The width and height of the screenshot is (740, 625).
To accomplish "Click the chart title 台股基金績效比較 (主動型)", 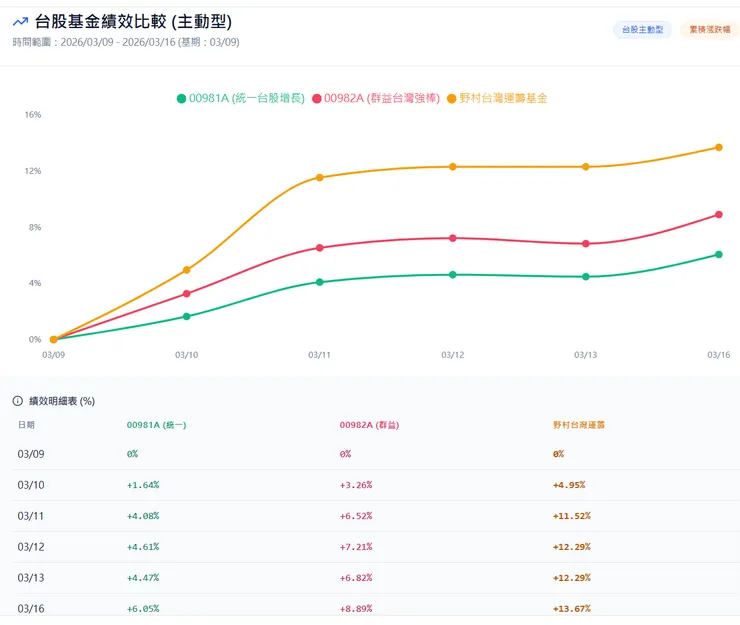I will pyautogui.click(x=133, y=21).
